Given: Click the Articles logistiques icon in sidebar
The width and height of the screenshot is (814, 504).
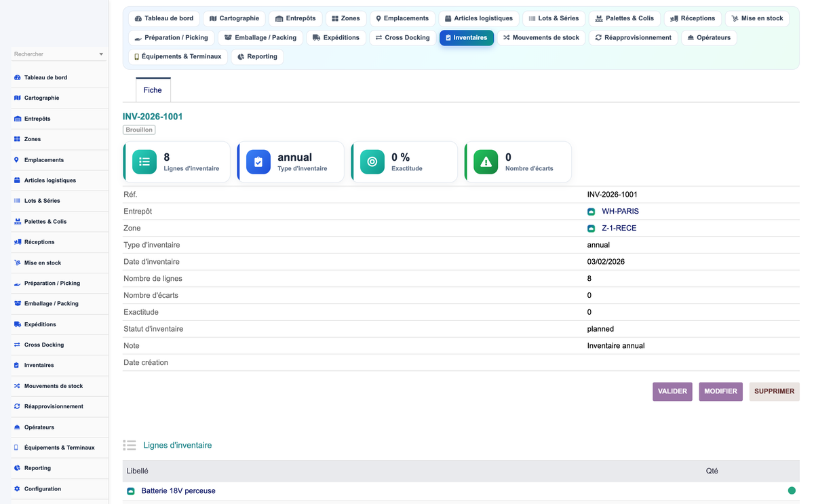Looking at the screenshot, I should click(x=18, y=180).
